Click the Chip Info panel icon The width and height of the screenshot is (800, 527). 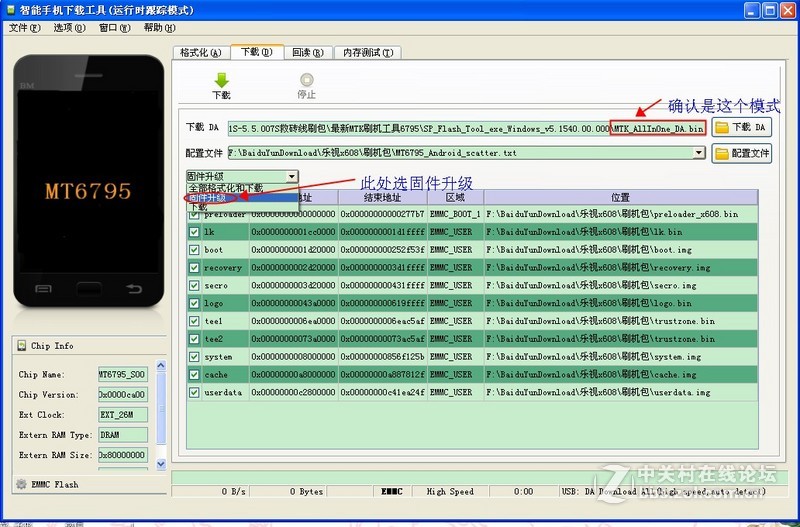[x=21, y=345]
